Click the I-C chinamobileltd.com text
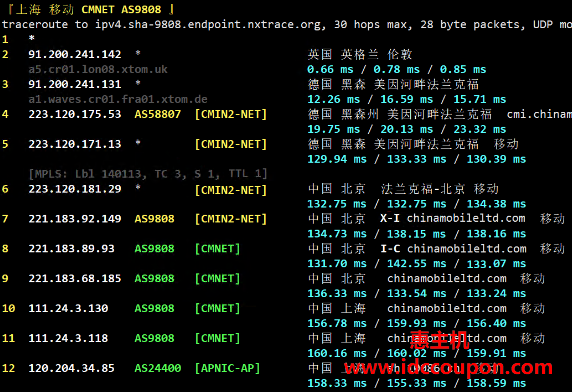Image resolution: width=572 pixels, height=392 pixels. [453, 249]
